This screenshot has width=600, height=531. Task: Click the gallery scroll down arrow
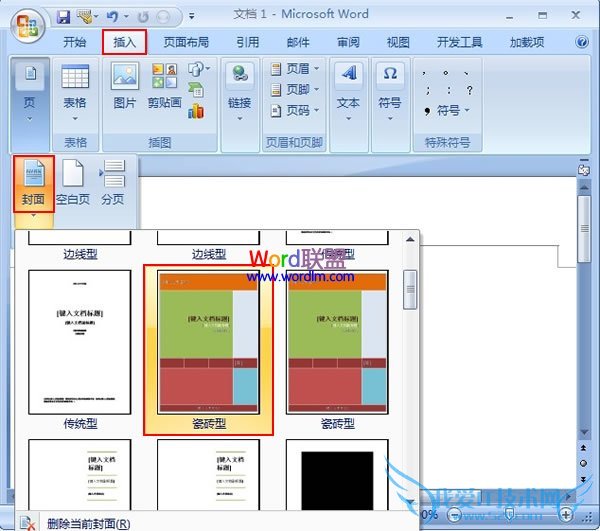(x=410, y=501)
